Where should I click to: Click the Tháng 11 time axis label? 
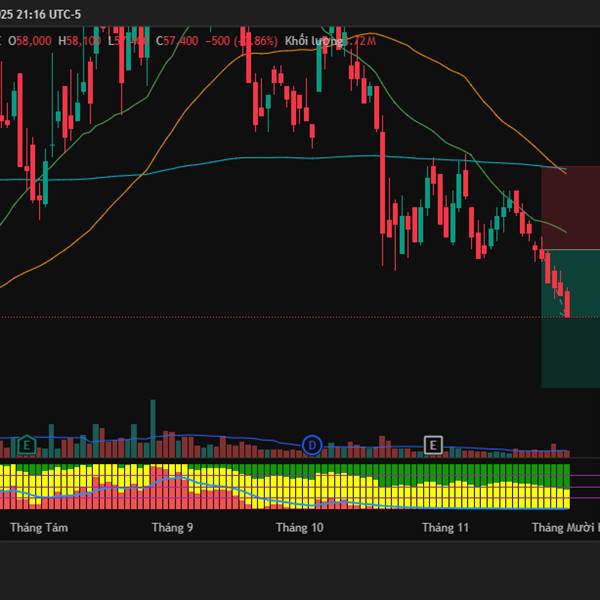[445, 528]
